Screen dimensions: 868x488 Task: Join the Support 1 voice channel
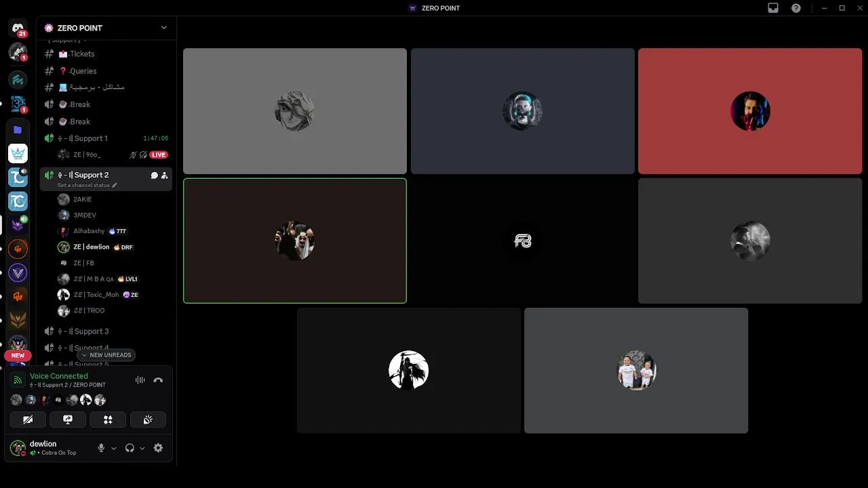(x=106, y=138)
